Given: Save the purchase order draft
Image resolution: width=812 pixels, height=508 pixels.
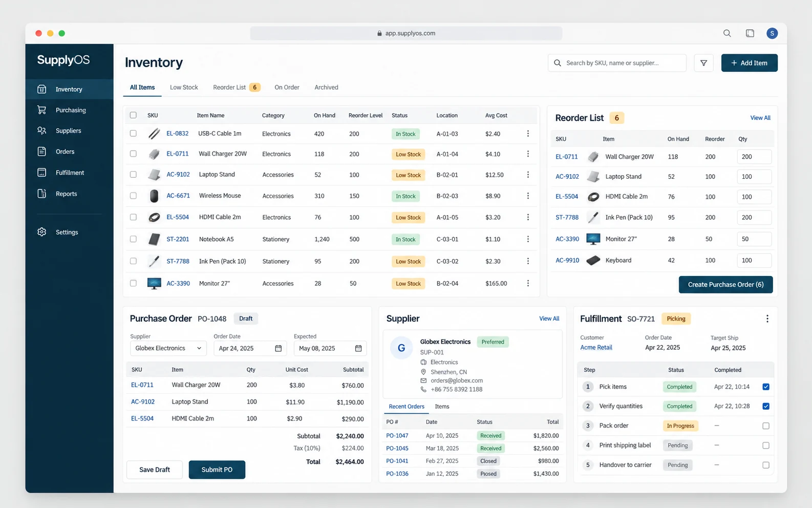Looking at the screenshot, I should pos(155,470).
